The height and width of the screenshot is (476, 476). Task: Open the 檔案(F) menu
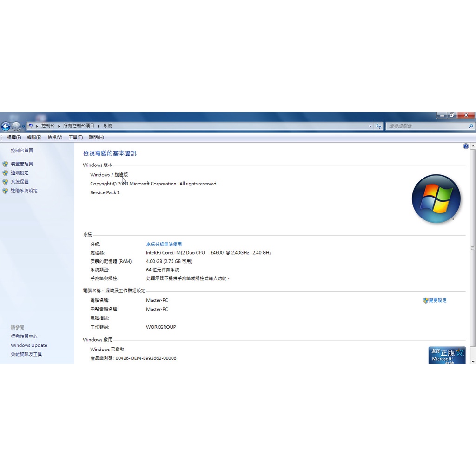[x=14, y=137]
